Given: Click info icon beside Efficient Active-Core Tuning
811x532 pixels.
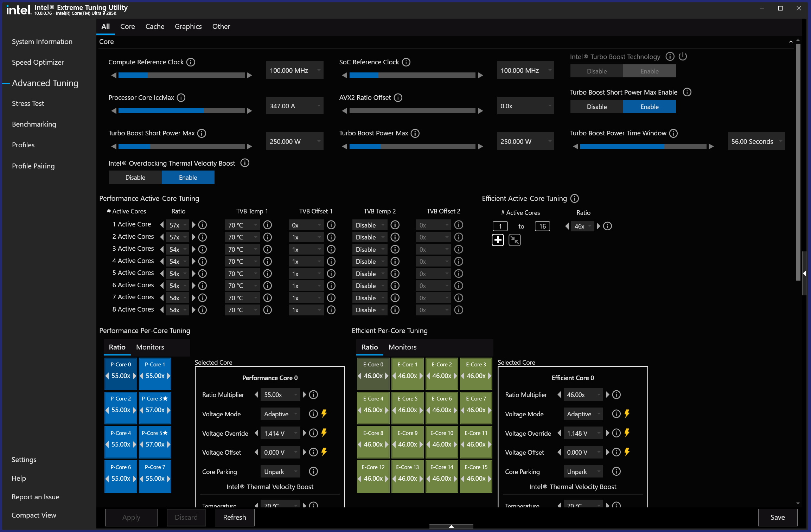Looking at the screenshot, I should pyautogui.click(x=575, y=198).
